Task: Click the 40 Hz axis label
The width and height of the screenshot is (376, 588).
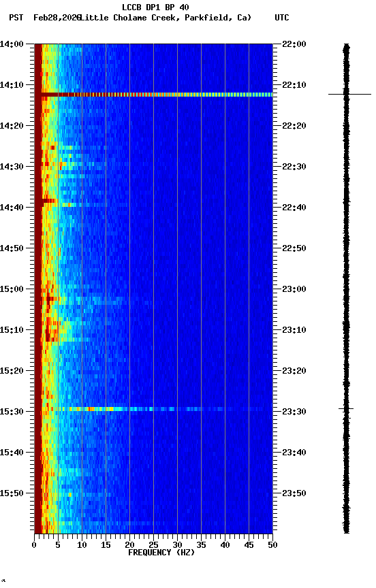Action: point(225,545)
